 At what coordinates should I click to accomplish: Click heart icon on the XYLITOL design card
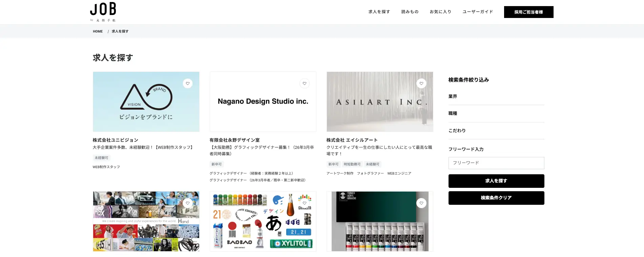pos(305,203)
